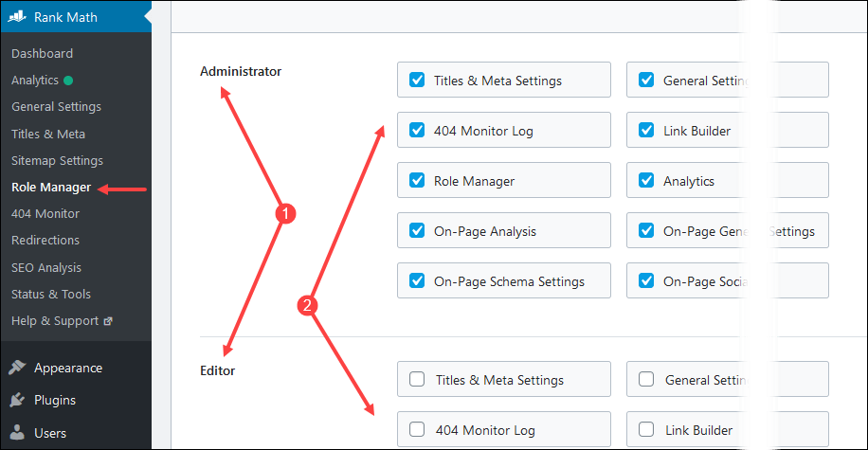Image resolution: width=868 pixels, height=450 pixels.
Task: Click the Plugins plug icon
Action: (17, 401)
